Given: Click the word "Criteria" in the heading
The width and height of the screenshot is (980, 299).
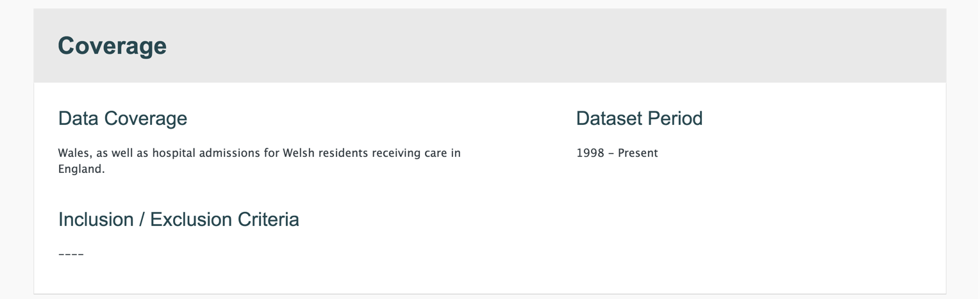Looking at the screenshot, I should point(268,220).
